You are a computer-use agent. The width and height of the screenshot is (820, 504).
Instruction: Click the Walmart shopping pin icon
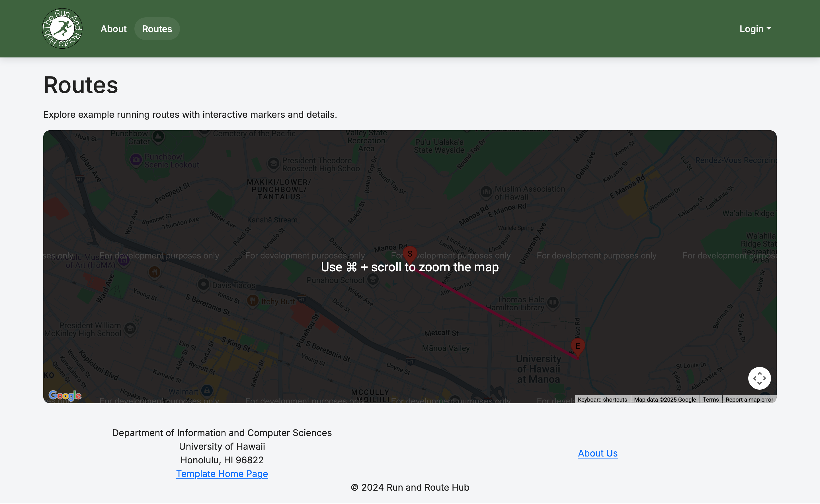tap(207, 390)
